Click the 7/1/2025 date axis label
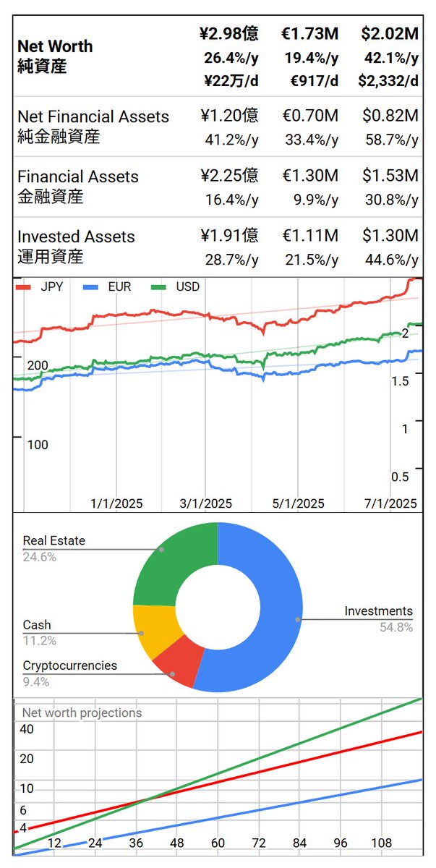436x868 pixels. (x=390, y=503)
